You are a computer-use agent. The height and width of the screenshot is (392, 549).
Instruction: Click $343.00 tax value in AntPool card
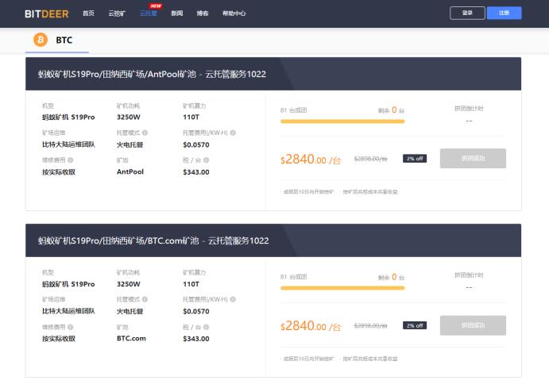pyautogui.click(x=196, y=172)
